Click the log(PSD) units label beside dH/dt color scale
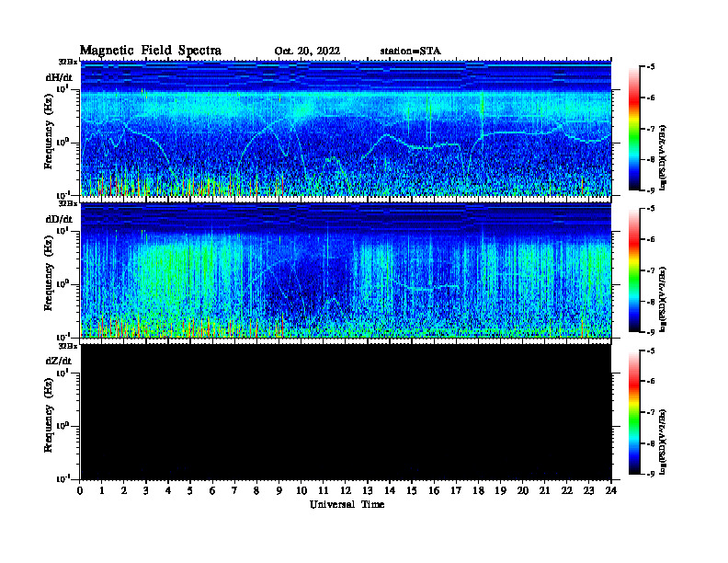 coord(663,157)
